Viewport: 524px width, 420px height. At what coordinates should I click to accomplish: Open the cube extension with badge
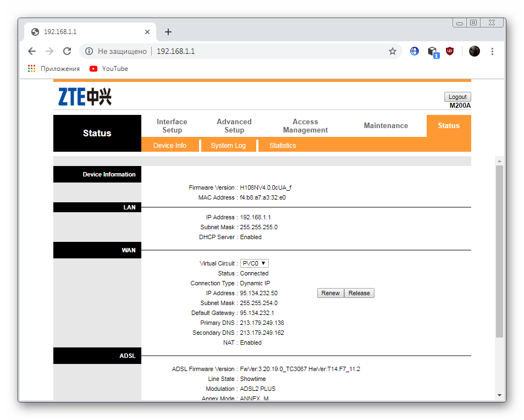point(433,52)
